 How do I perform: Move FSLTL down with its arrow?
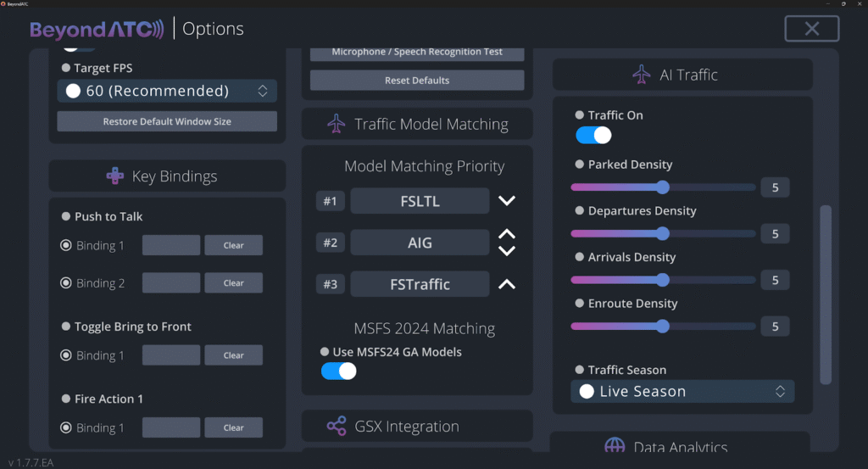point(507,201)
